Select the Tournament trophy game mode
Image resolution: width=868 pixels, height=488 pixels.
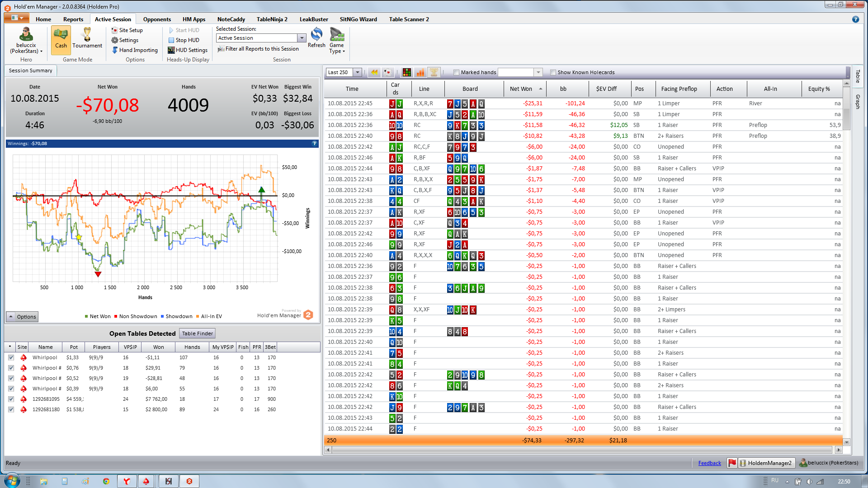[87, 38]
